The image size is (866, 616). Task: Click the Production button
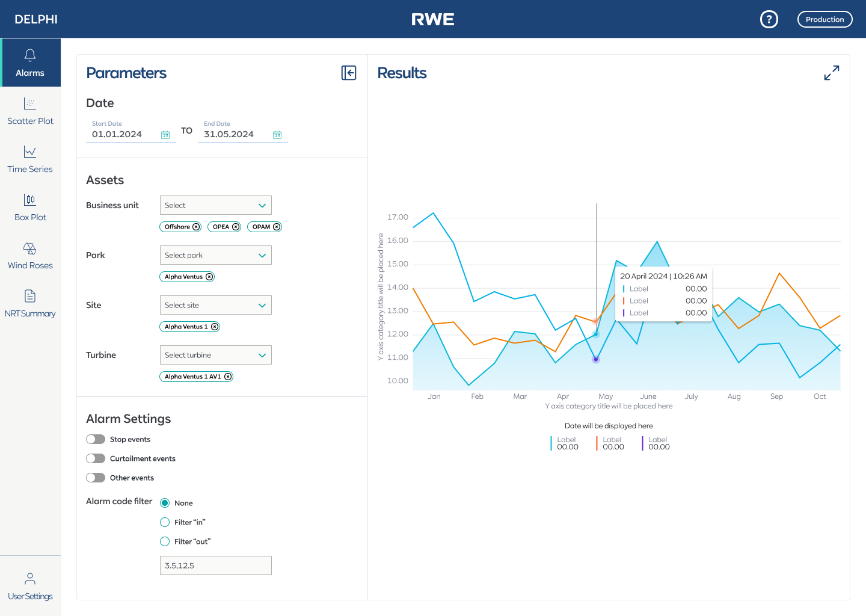tap(825, 19)
